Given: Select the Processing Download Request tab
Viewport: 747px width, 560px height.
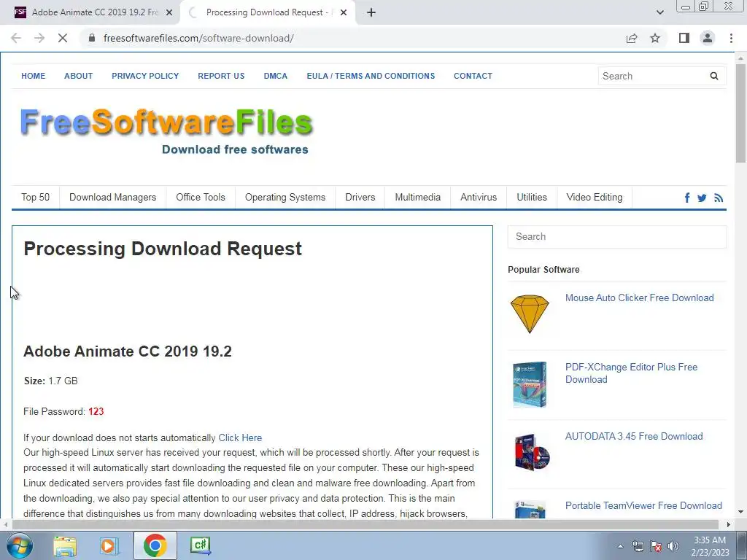Looking at the screenshot, I should click(x=269, y=12).
